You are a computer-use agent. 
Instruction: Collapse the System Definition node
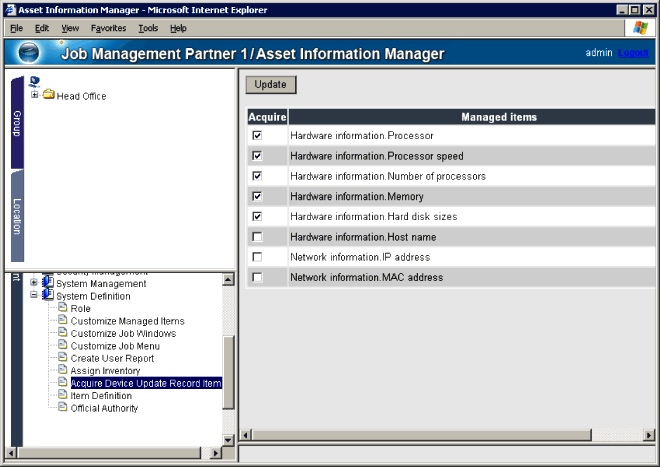click(35, 296)
